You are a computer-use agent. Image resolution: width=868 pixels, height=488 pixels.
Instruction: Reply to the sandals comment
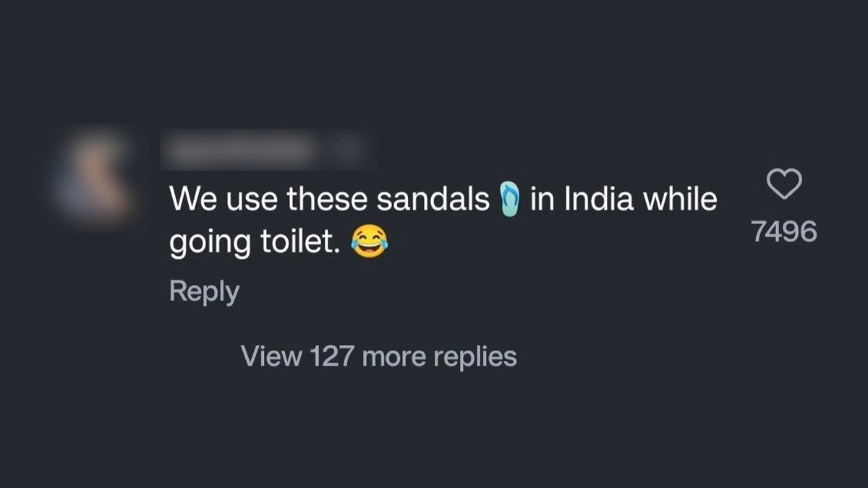point(204,291)
